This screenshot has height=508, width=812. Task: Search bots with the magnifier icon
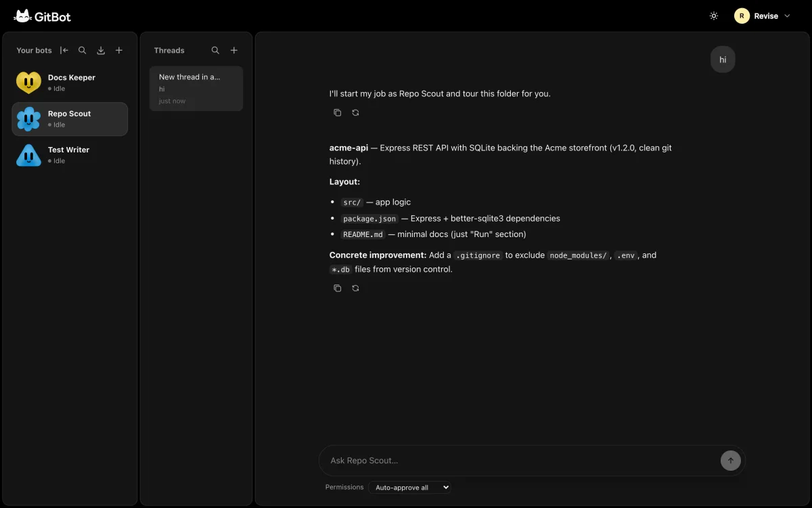point(83,50)
